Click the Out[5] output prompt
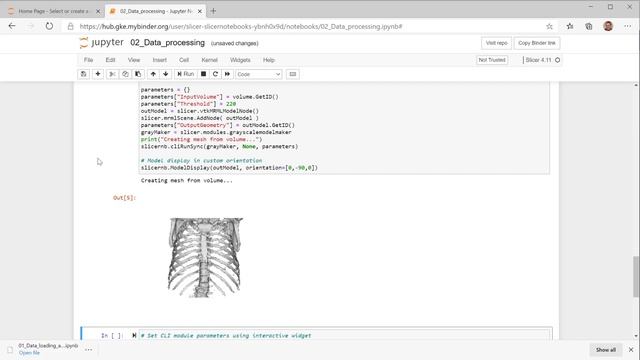Image resolution: width=640 pixels, height=360 pixels. [x=124, y=198]
